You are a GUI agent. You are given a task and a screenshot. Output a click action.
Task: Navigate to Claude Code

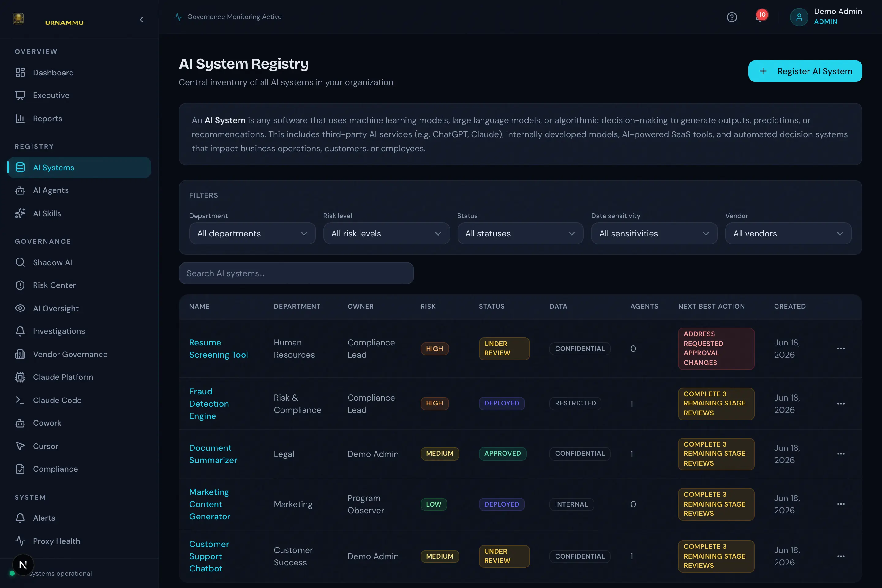[x=79, y=400]
